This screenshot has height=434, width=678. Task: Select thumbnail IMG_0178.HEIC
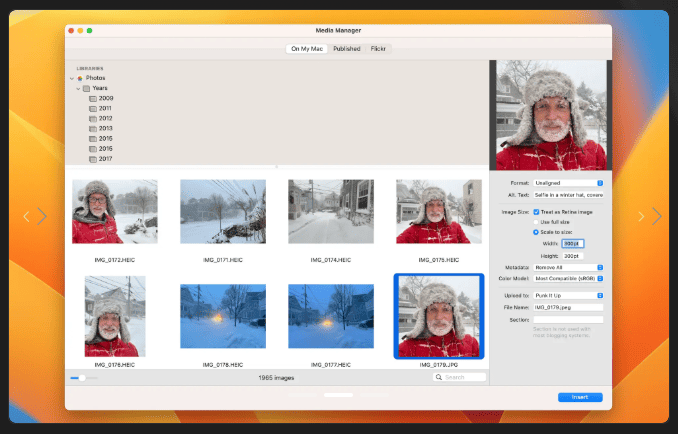(x=223, y=316)
